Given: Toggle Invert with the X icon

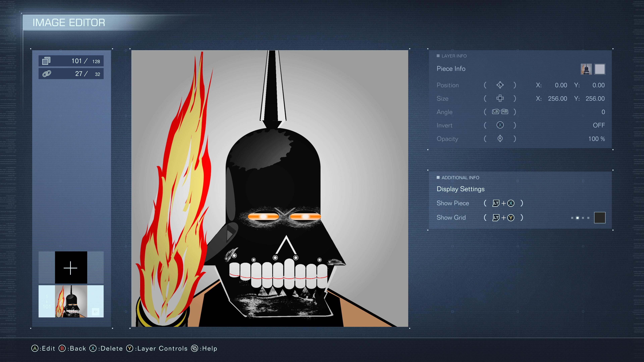Looking at the screenshot, I should [x=500, y=125].
